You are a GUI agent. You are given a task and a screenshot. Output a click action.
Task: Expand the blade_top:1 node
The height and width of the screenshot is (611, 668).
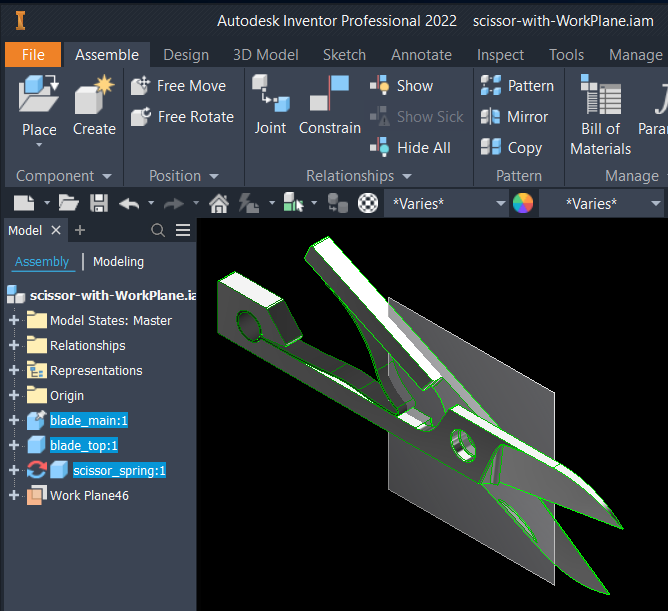point(14,445)
